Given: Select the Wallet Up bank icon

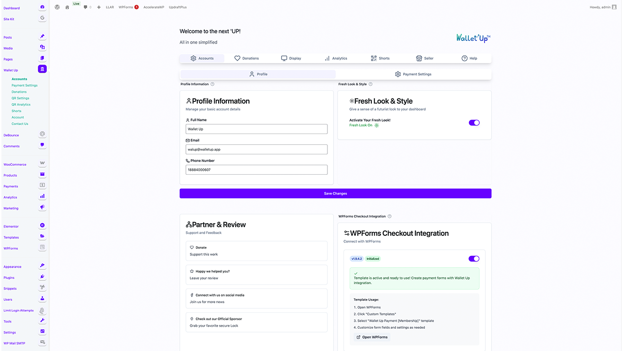Looking at the screenshot, I should coord(43,69).
